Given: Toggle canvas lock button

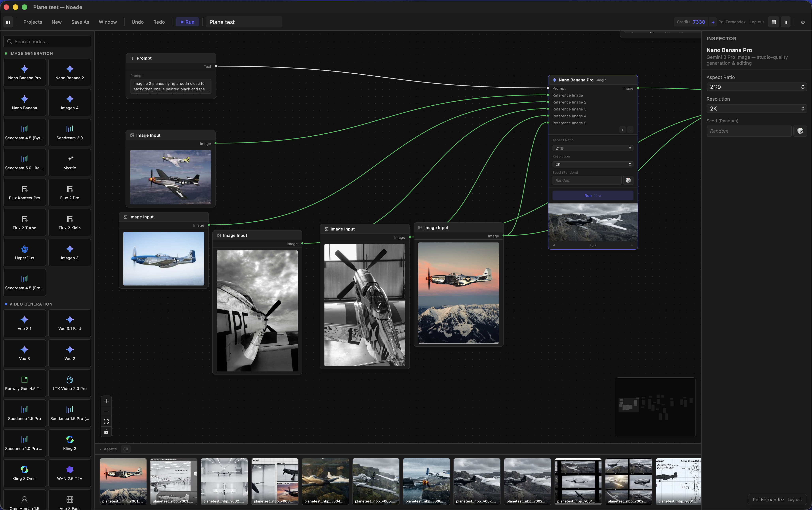Looking at the screenshot, I should pos(106,432).
